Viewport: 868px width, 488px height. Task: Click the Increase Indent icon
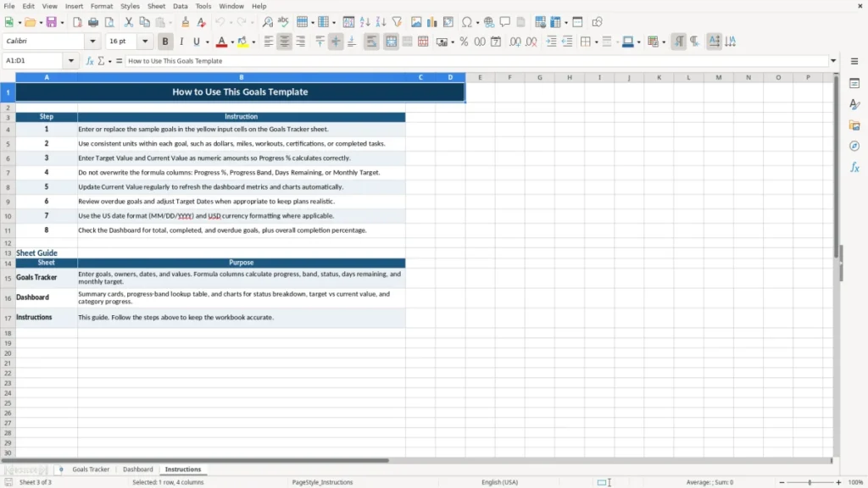551,42
